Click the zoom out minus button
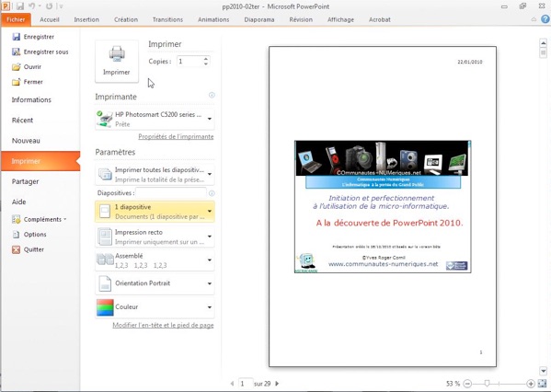Screen dimensions: 551x392 coord(467,384)
